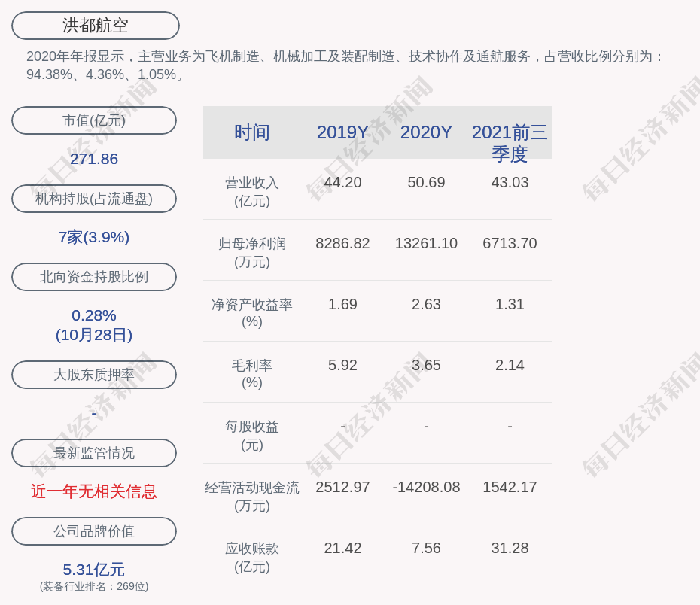
Task: Click the 净资产收益率(%) row label
Action: (252, 313)
